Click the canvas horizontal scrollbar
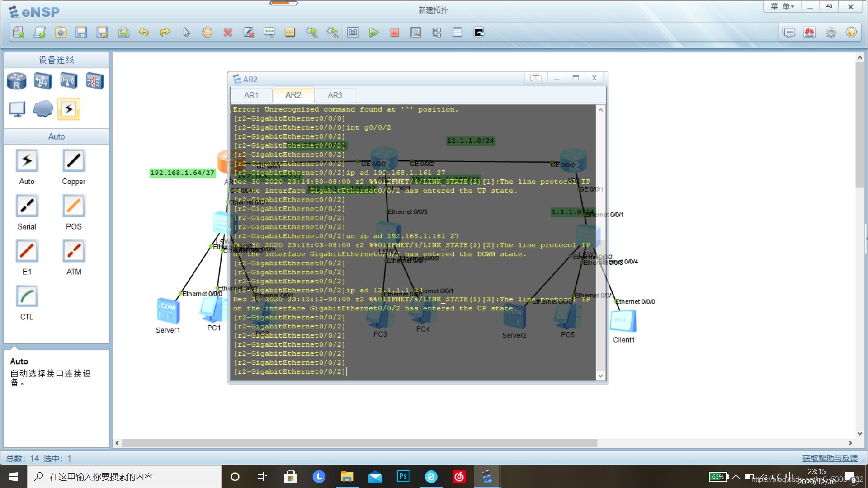Screen dimensions: 868x488 point(359,443)
